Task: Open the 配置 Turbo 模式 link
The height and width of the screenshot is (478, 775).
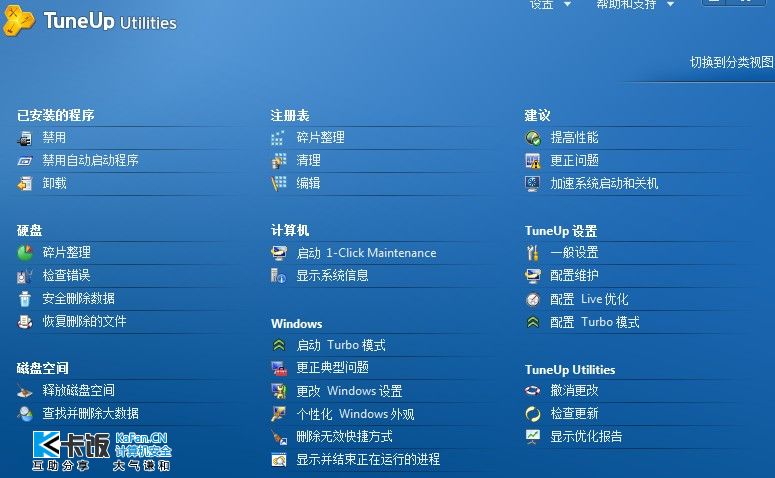Action: click(595, 322)
